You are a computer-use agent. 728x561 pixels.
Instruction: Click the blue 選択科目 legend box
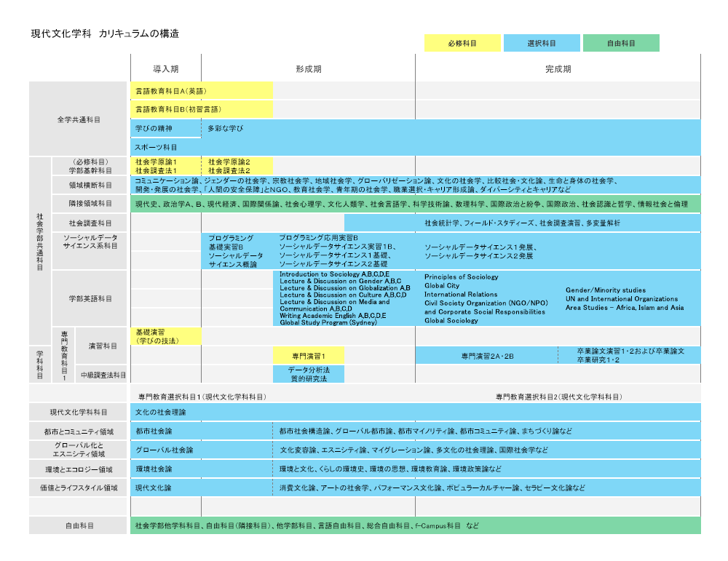542,43
